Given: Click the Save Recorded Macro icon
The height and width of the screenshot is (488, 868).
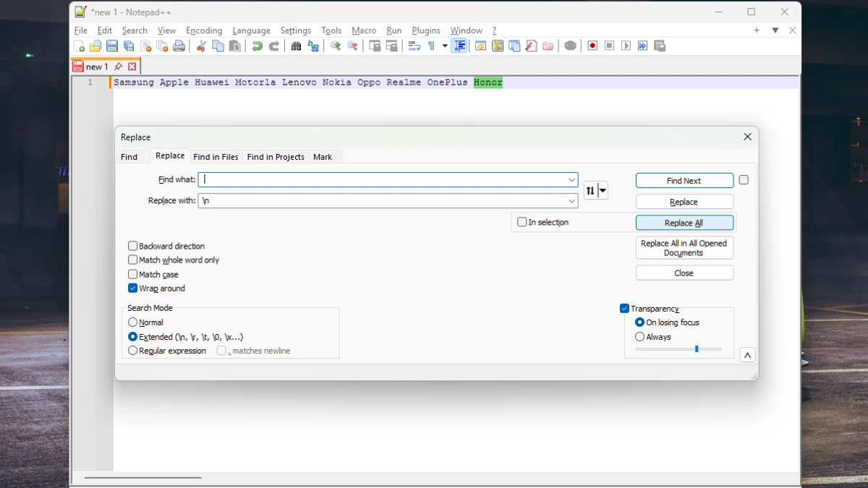Looking at the screenshot, I should pos(659,46).
